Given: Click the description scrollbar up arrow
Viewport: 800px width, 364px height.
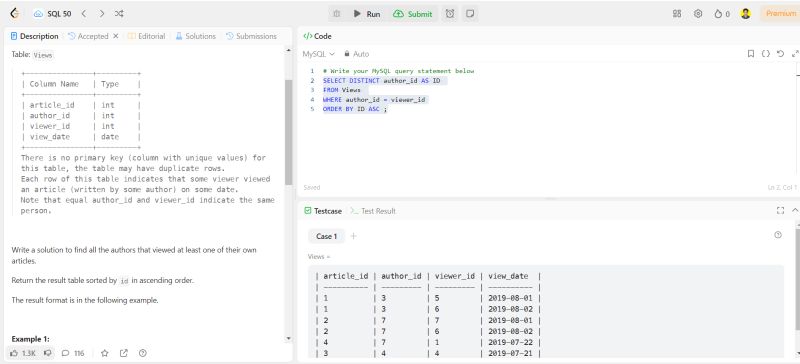Looking at the screenshot, I should click(288, 50).
